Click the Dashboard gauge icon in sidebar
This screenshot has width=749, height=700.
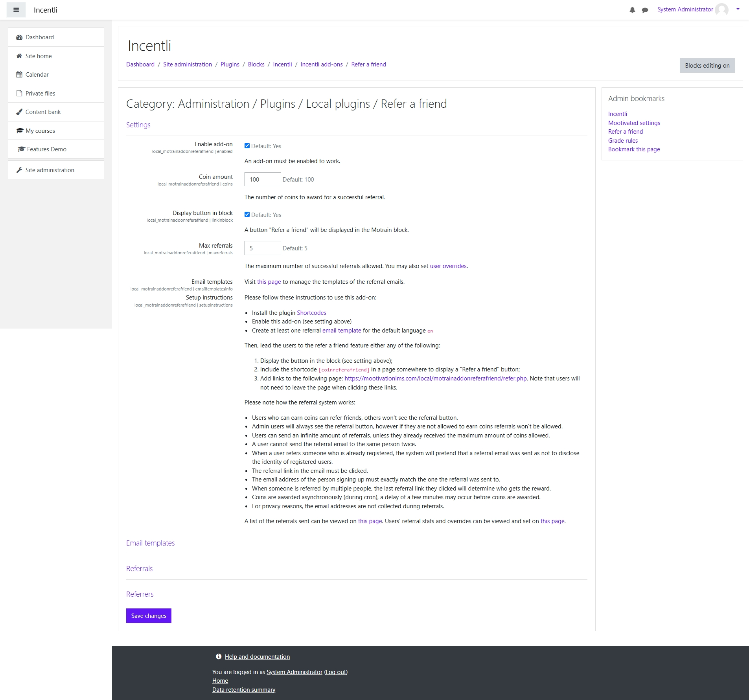point(19,37)
